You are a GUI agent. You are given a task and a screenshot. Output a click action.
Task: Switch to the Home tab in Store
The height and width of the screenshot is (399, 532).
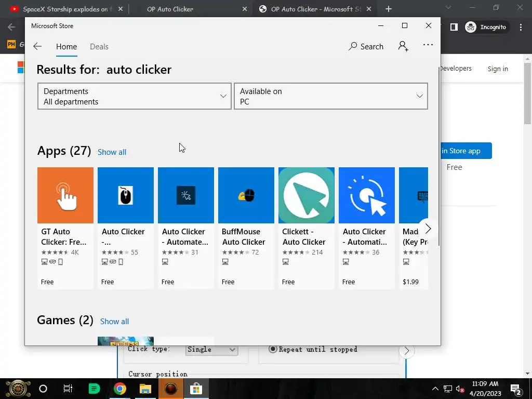click(x=66, y=46)
